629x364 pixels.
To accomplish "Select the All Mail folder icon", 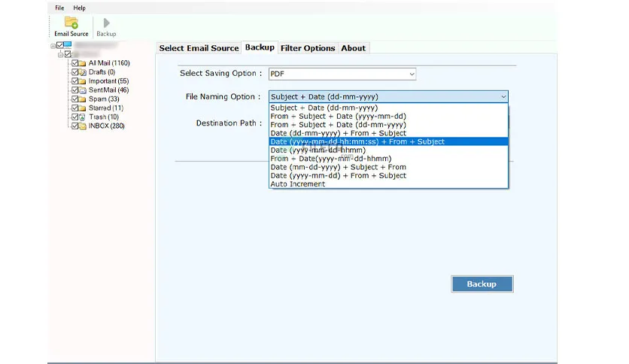I will pos(82,63).
